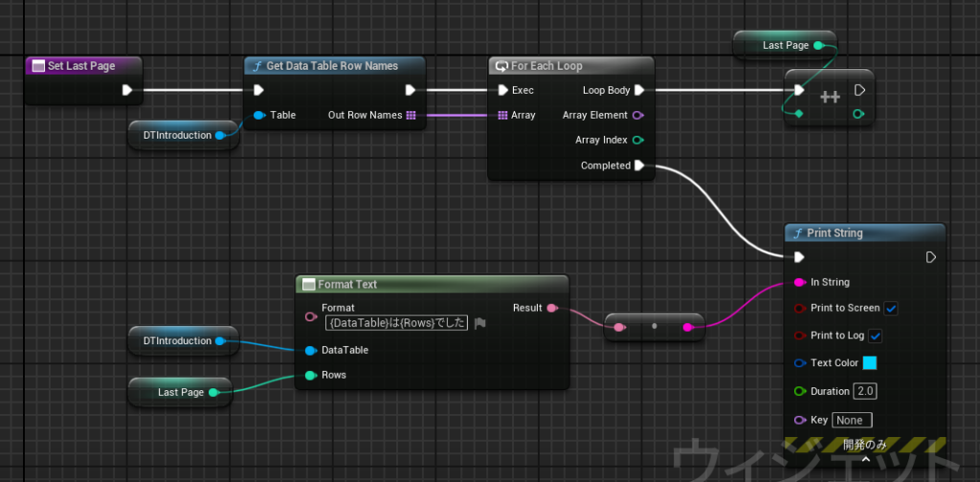Click the Rows input pin on Format Text

click(310, 375)
